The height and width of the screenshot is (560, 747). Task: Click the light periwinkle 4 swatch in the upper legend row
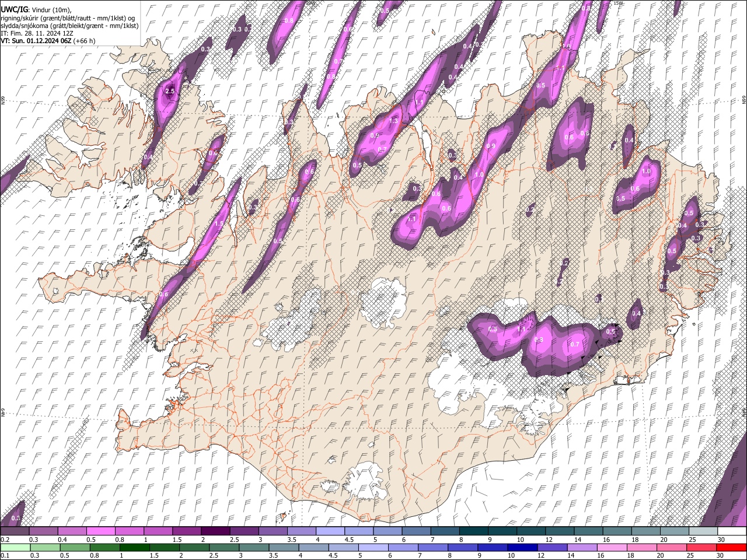point(330,531)
